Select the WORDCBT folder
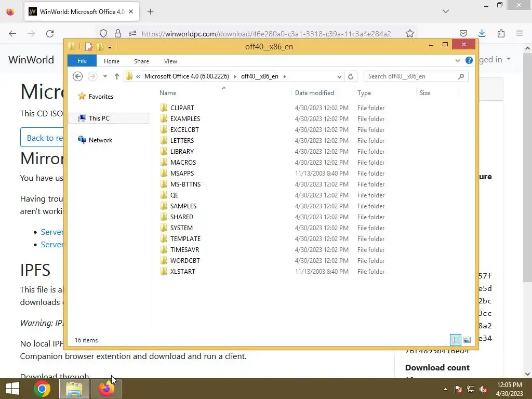The width and height of the screenshot is (532, 399). tap(185, 261)
